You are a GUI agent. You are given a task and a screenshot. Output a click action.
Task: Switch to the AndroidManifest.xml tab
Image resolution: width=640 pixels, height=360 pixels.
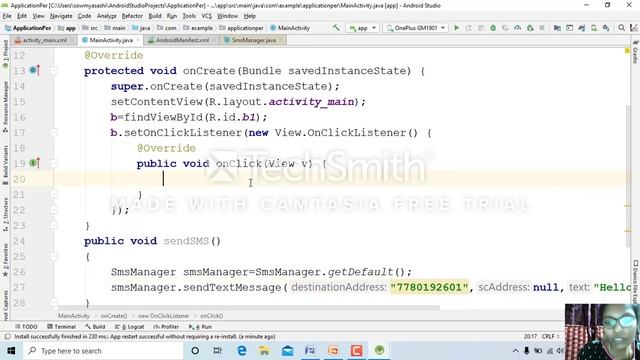[x=181, y=40]
